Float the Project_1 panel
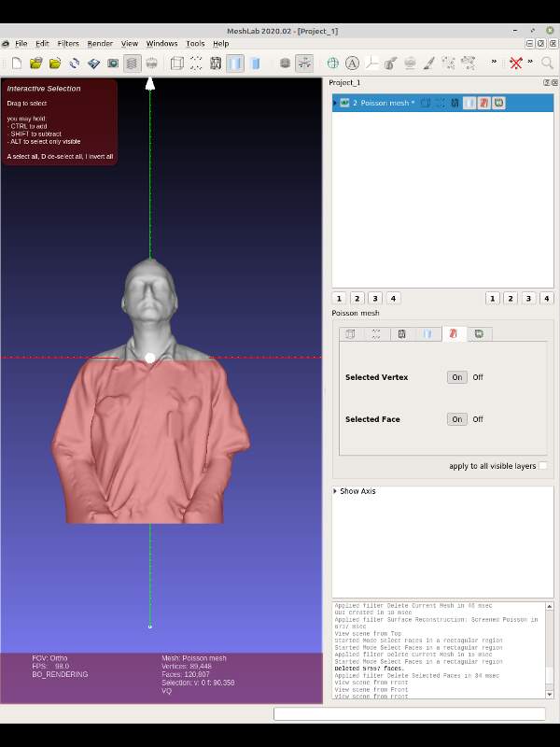 pyautogui.click(x=546, y=82)
